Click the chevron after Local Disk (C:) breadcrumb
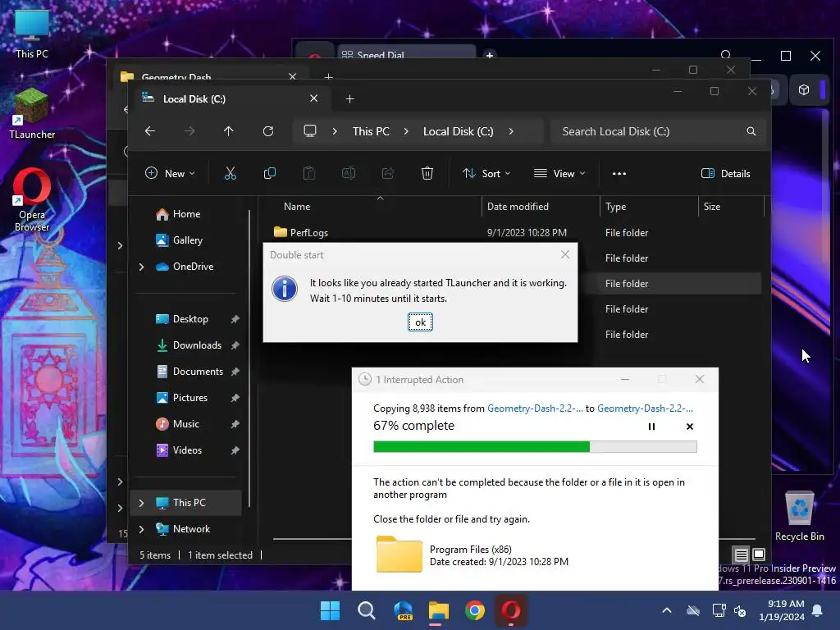 pyautogui.click(x=511, y=131)
